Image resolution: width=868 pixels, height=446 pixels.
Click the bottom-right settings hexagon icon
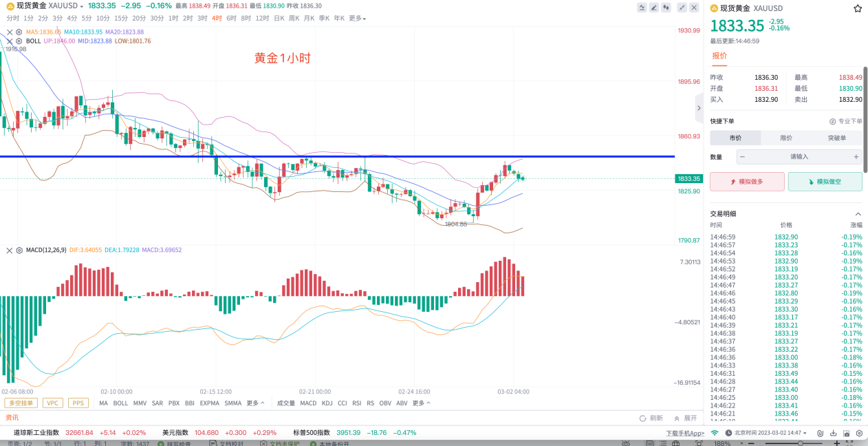click(859, 433)
